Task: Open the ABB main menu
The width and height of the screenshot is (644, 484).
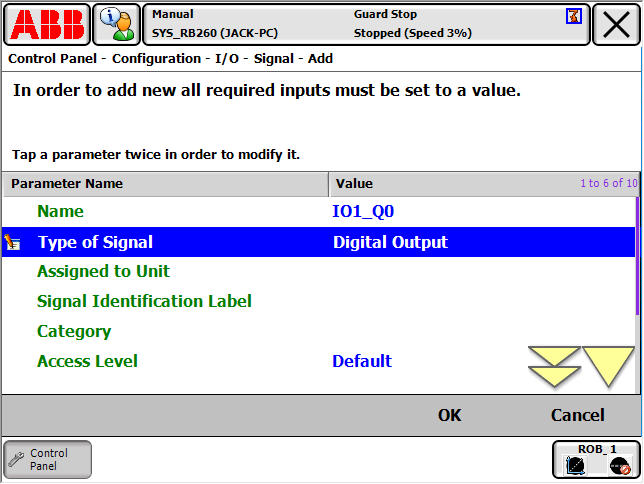Action: (x=47, y=24)
